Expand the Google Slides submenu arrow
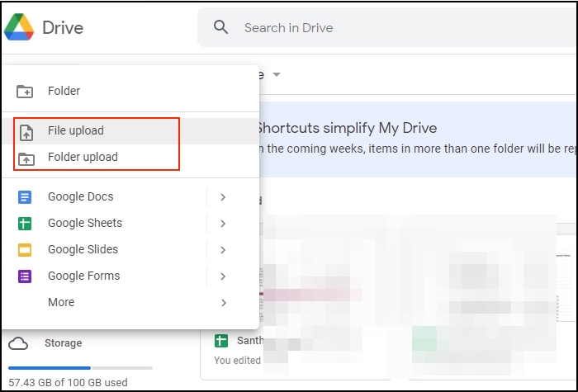Viewport: 578px width, 392px height. 223,250
